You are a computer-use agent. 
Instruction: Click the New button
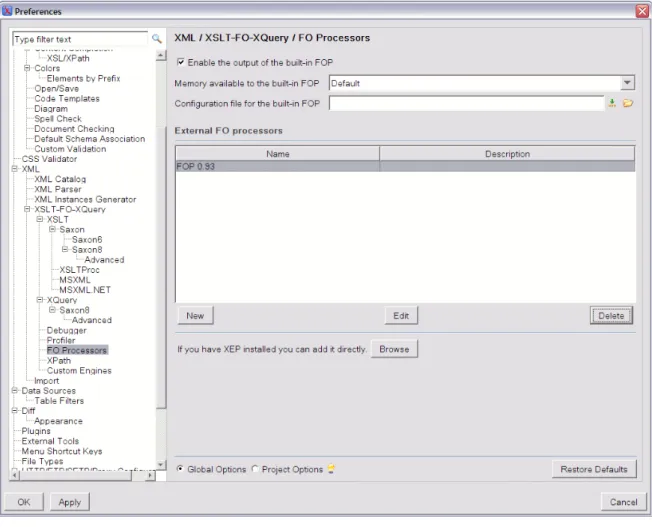tap(195, 315)
